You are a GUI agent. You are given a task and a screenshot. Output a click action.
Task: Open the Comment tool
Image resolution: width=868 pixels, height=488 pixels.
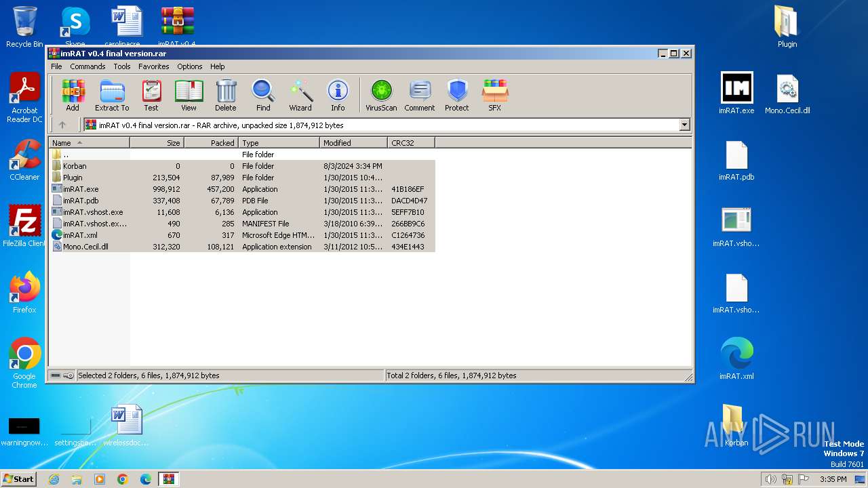tap(420, 95)
